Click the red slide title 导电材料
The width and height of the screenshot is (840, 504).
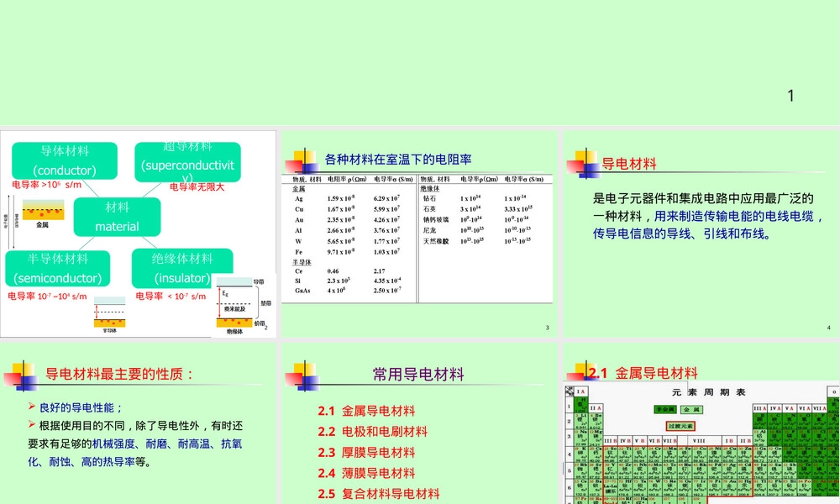[629, 164]
